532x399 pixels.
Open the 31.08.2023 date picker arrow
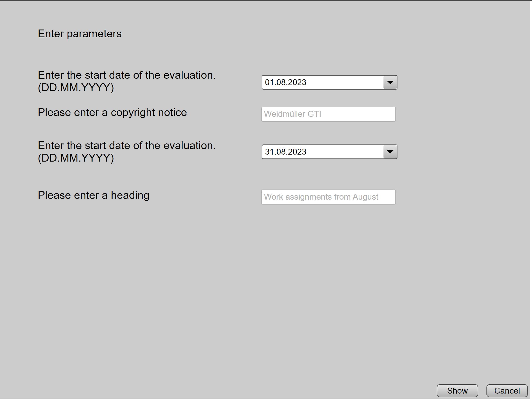click(390, 152)
